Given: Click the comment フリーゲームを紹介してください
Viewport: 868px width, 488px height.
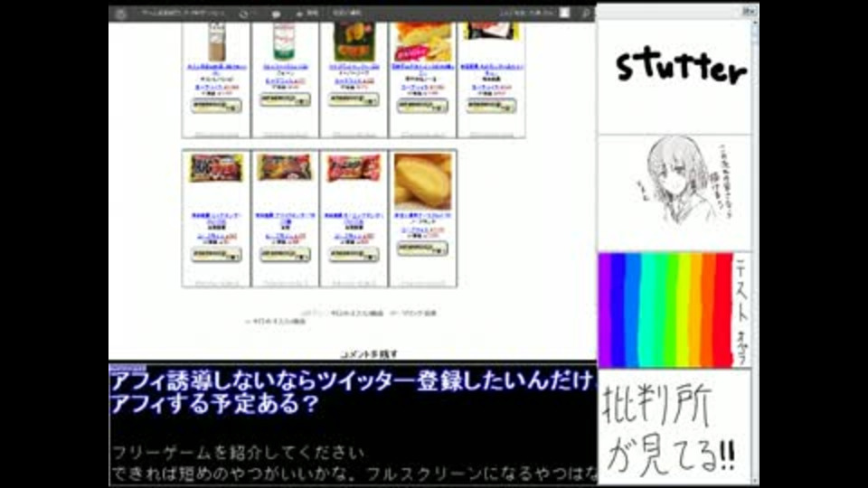Looking at the screenshot, I should (x=238, y=453).
